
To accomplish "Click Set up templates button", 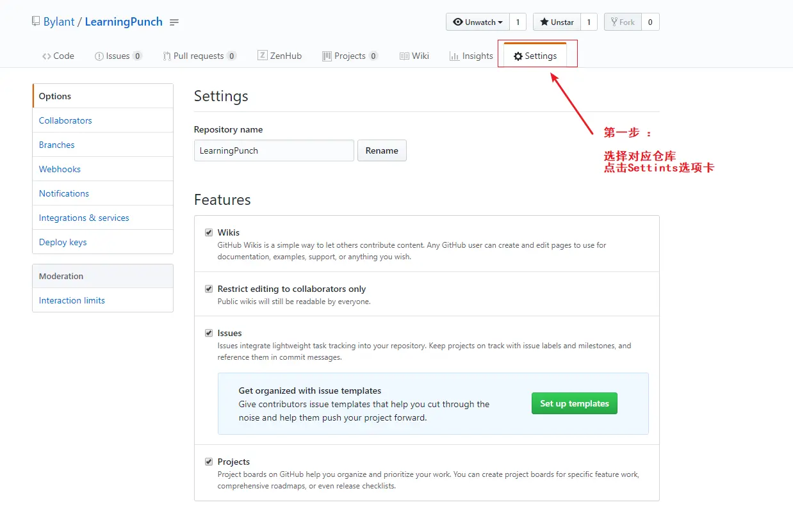I will (575, 403).
